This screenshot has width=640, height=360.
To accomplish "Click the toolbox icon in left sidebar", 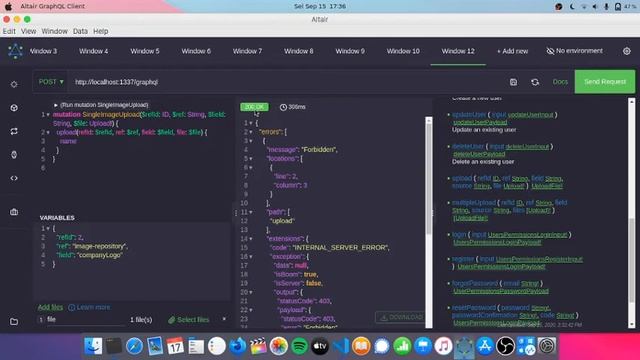I will (14, 212).
